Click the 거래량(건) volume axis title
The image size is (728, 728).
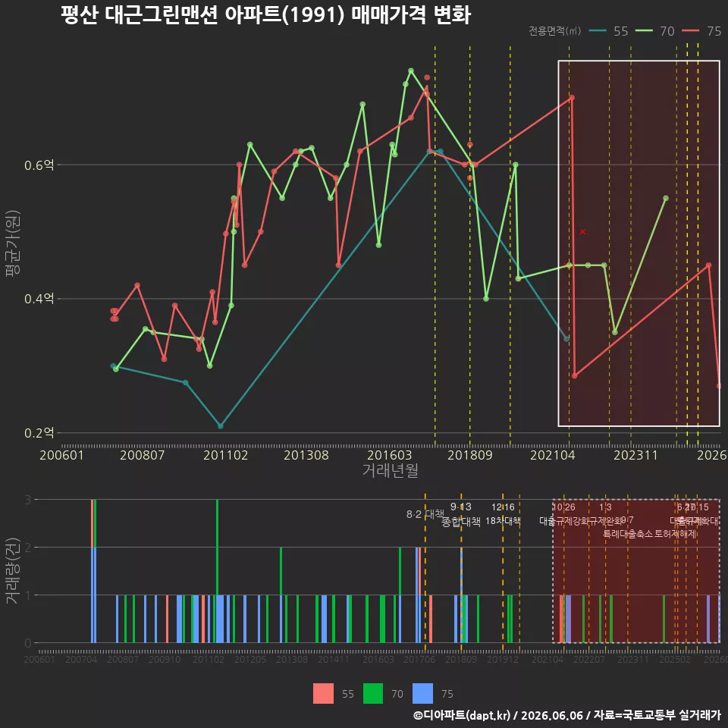(x=13, y=571)
